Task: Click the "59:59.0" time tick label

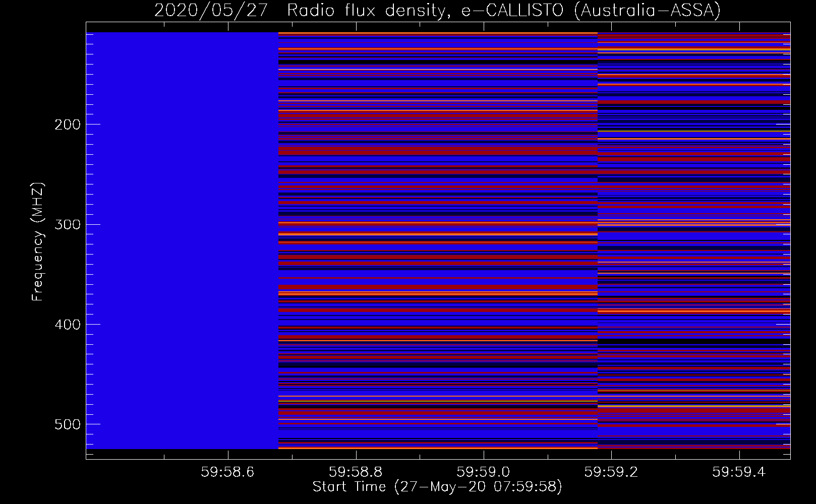Action: (x=484, y=472)
